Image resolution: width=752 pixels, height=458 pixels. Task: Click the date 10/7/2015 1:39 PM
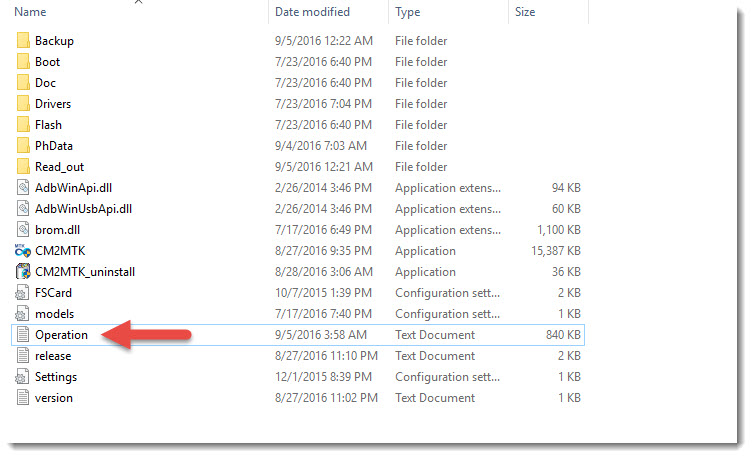(x=323, y=293)
